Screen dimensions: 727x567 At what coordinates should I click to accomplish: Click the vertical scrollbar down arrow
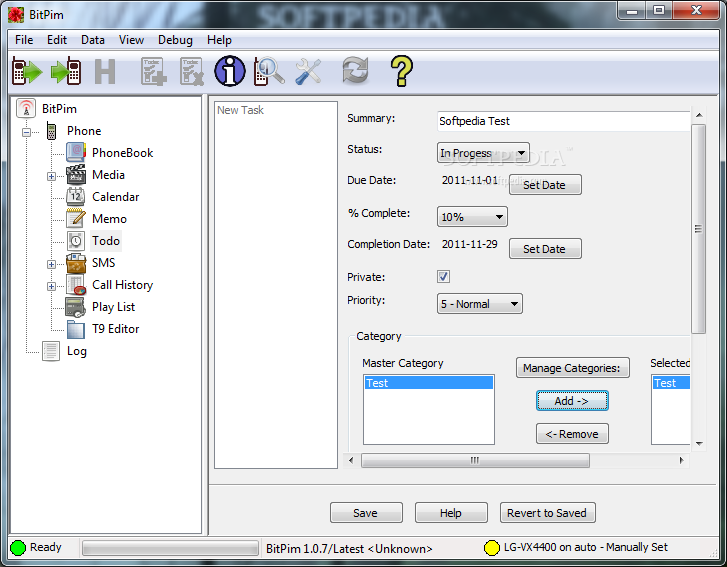click(699, 444)
